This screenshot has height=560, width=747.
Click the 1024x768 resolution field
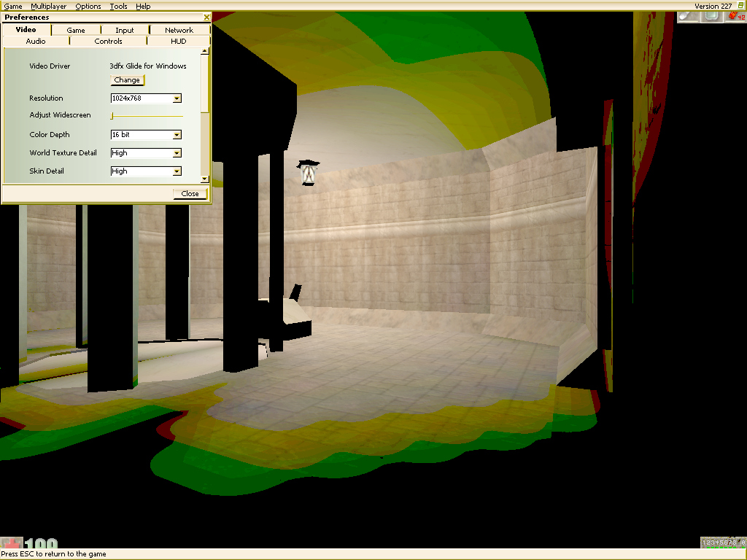(x=142, y=98)
